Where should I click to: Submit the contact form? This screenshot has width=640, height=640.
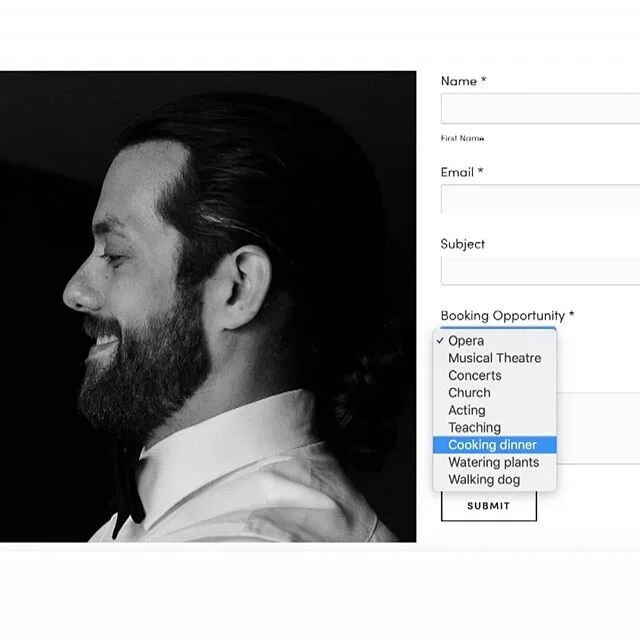coord(489,506)
